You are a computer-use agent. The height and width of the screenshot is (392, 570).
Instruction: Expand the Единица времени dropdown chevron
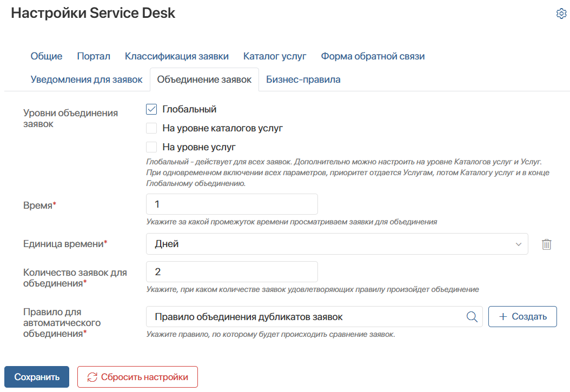[x=519, y=244]
